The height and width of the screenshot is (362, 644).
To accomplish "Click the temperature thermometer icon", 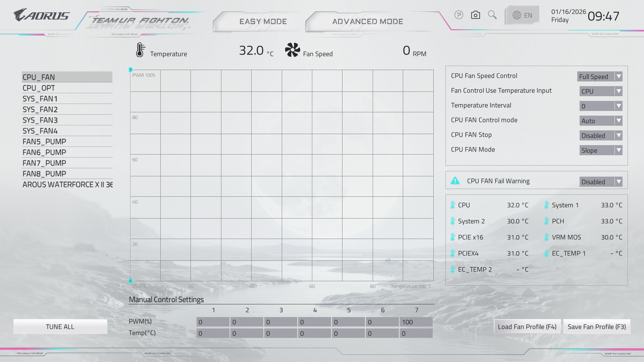I will (140, 50).
